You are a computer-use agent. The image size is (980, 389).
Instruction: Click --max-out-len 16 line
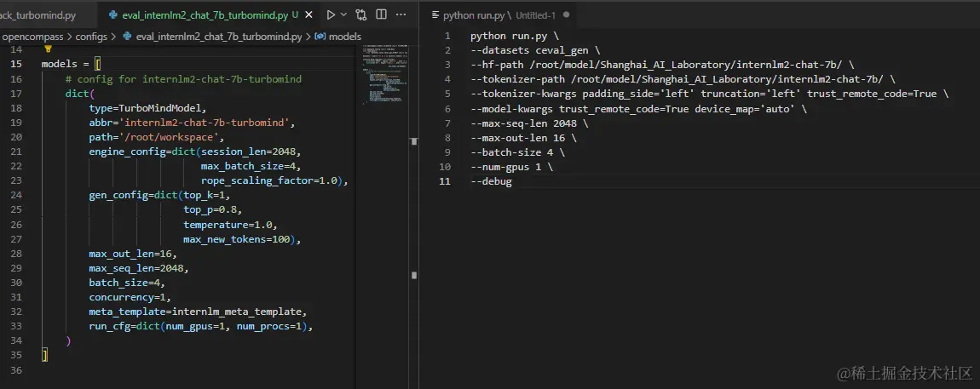524,139
